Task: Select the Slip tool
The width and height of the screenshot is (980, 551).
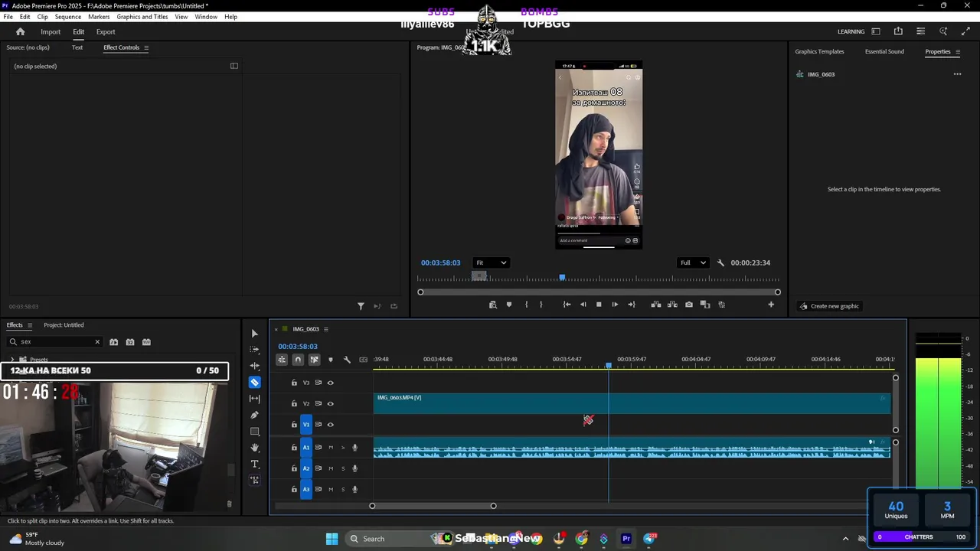Action: [x=255, y=399]
